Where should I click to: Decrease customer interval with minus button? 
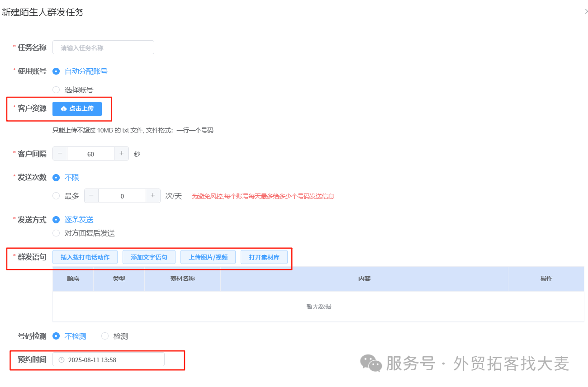[x=60, y=154]
